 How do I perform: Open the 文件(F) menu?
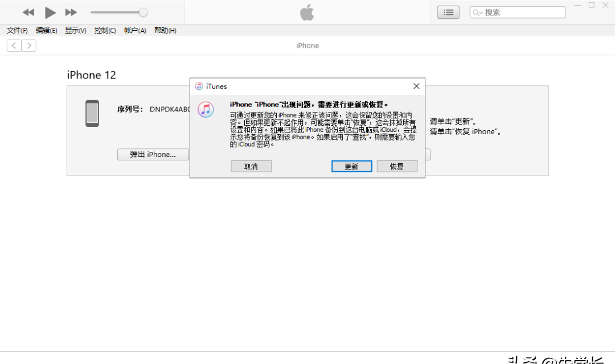(17, 31)
